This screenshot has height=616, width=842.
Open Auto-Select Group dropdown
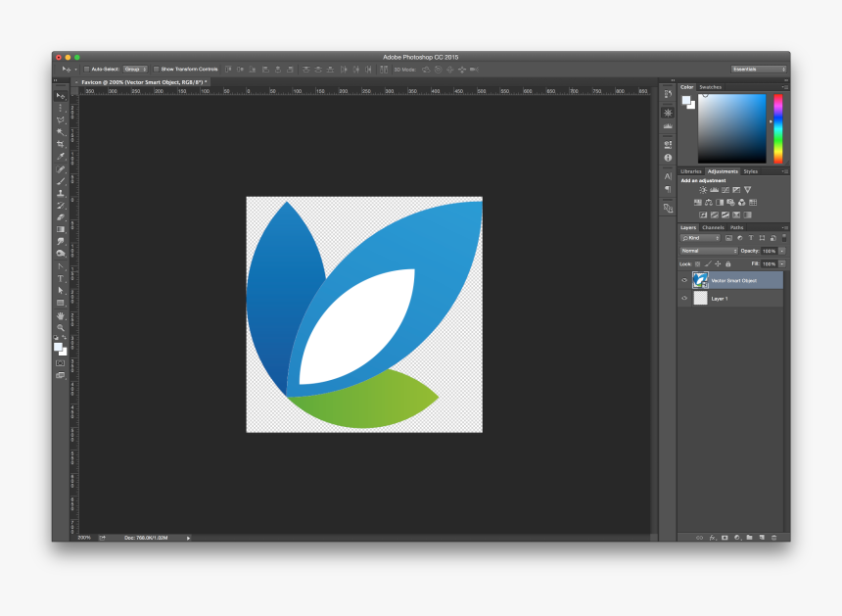(x=135, y=70)
